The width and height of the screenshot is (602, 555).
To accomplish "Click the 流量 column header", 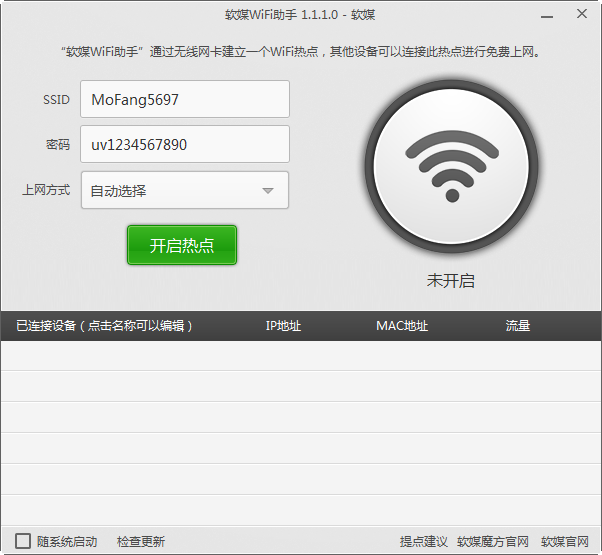I will (x=518, y=326).
